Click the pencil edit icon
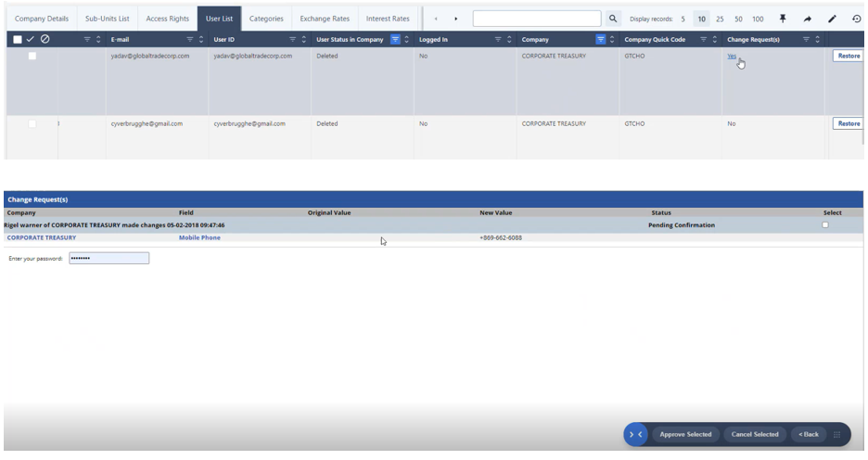The height and width of the screenshot is (460, 868). 832,19
